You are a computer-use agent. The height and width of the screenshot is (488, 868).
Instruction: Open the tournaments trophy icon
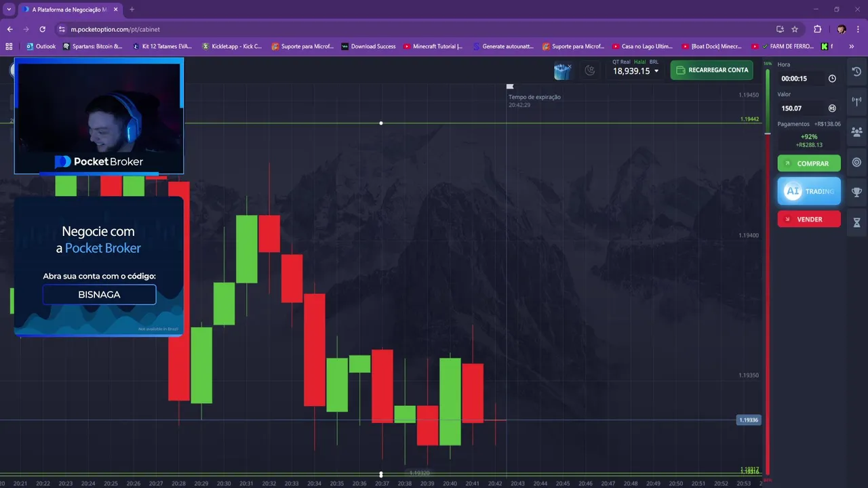(856, 192)
